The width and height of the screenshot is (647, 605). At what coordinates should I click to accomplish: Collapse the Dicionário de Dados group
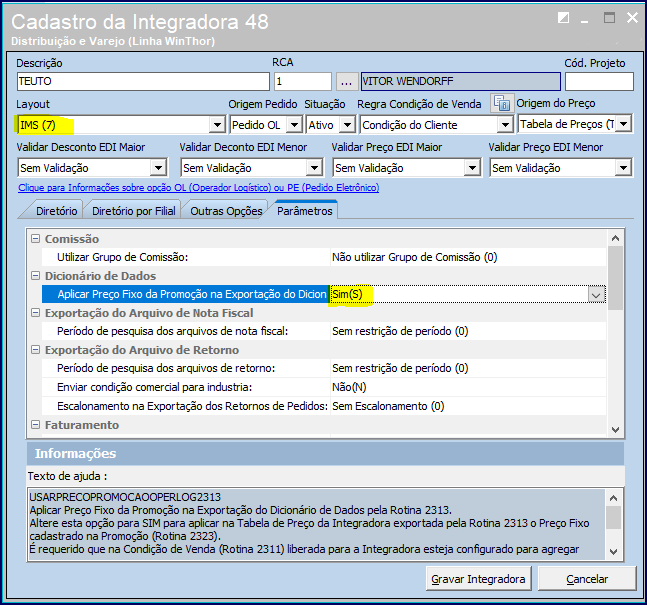(36, 276)
